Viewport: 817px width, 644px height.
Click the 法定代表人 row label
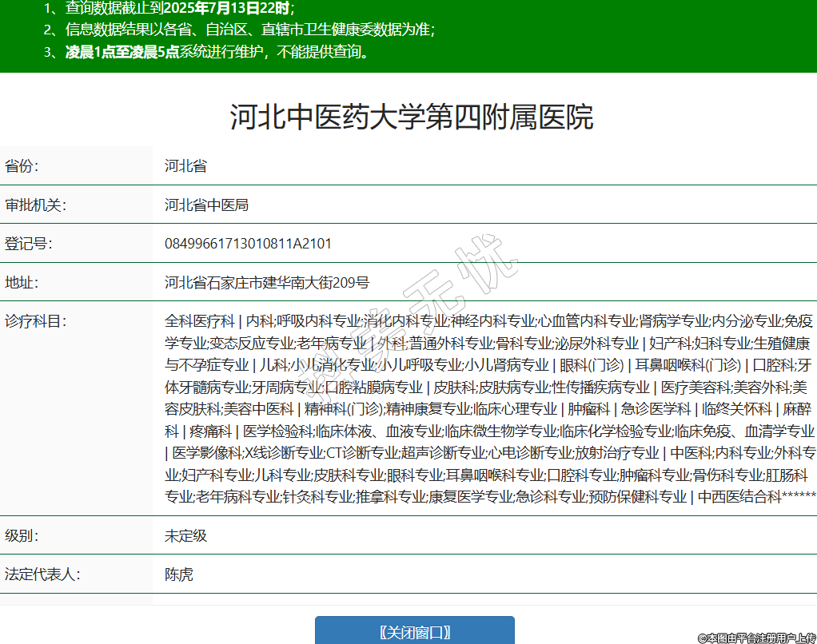43,574
